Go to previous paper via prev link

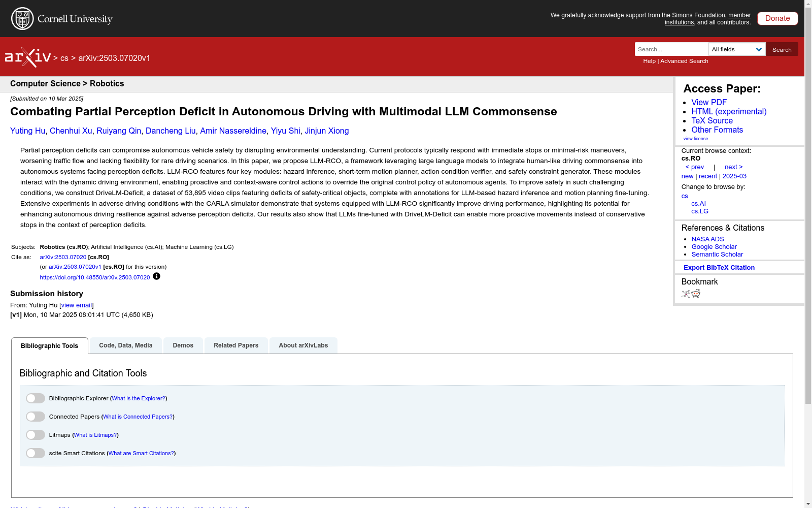[695, 167]
